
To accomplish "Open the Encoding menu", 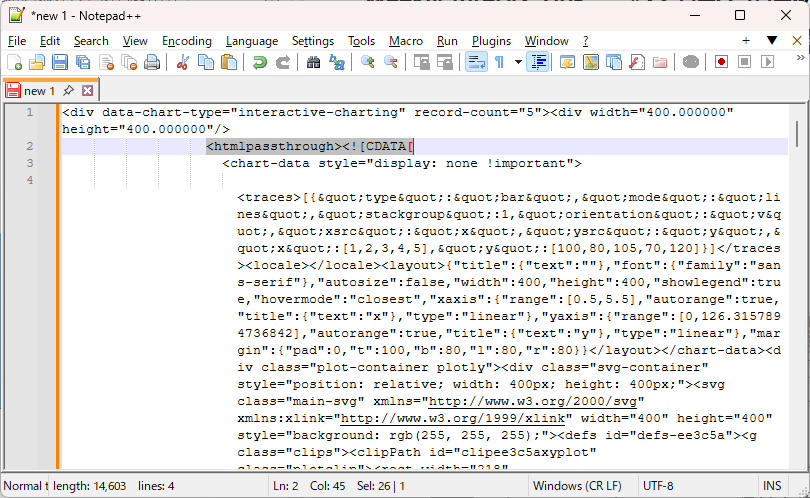I will pos(187,41).
